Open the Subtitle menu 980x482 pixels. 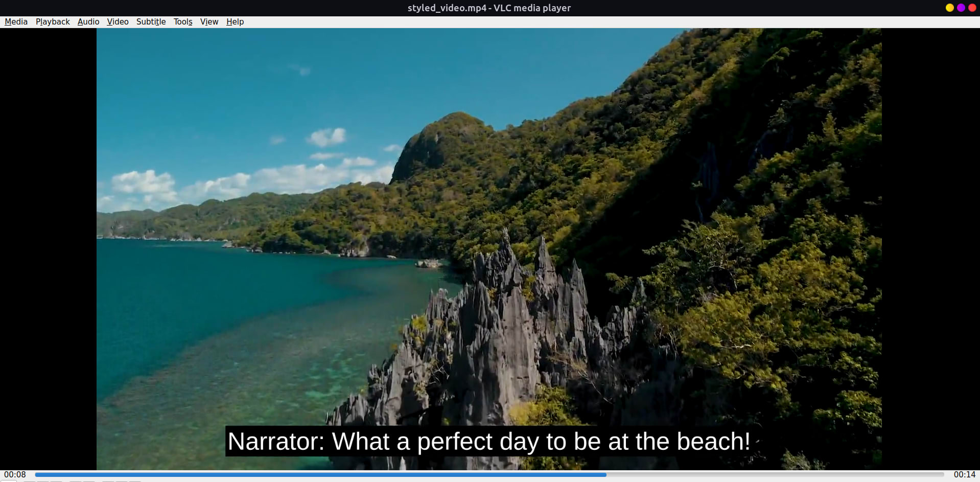151,21
